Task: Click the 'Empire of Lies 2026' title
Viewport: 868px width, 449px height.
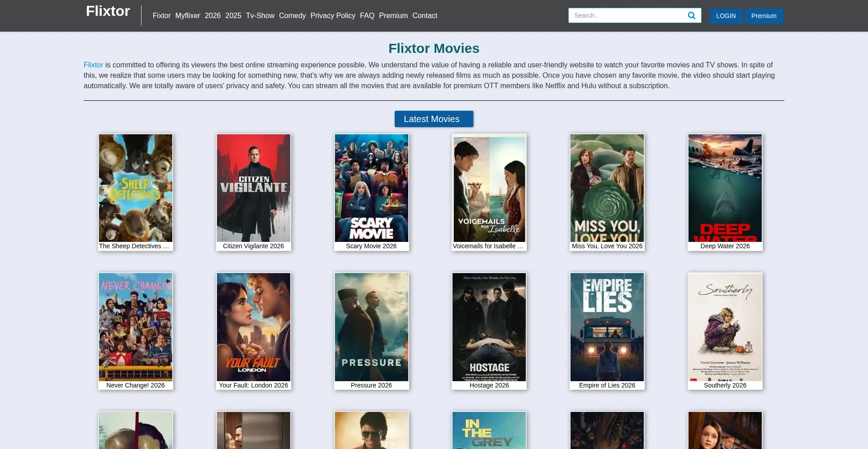Action: click(x=607, y=385)
